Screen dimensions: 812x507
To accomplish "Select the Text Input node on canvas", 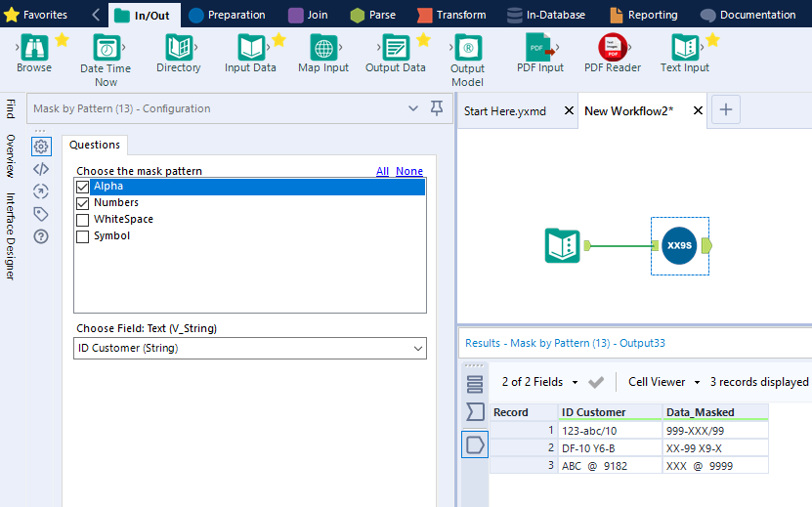I will (563, 245).
